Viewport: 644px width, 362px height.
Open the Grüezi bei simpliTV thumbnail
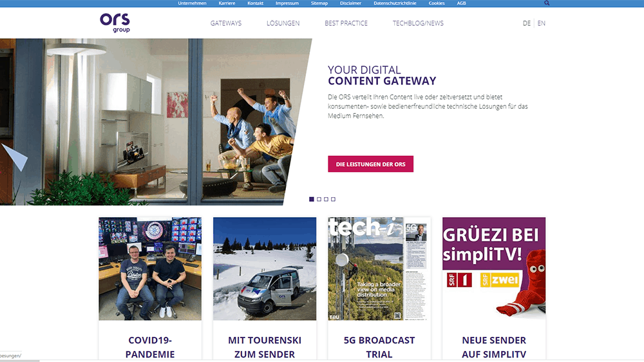click(x=494, y=269)
